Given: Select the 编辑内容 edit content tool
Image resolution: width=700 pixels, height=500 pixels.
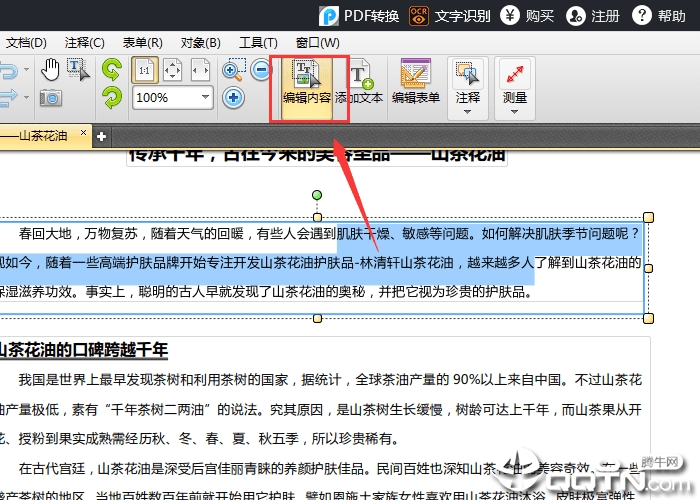Looking at the screenshot, I should 307,83.
